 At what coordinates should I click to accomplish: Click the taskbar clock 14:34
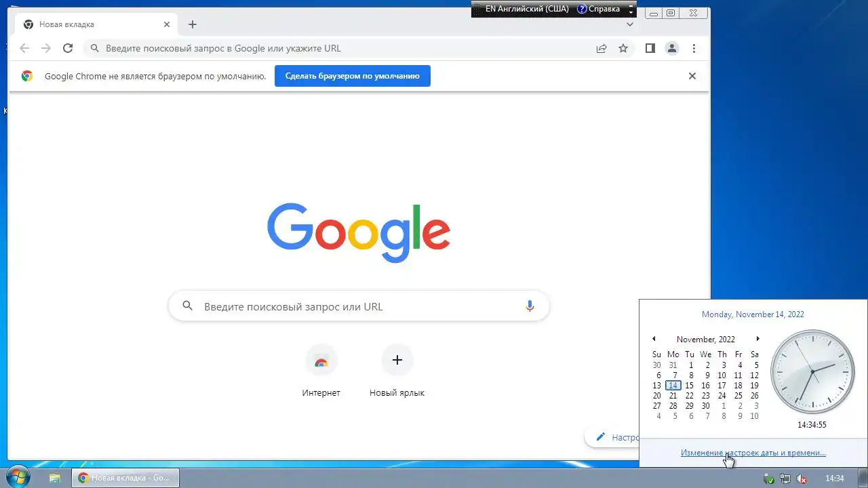tap(834, 479)
